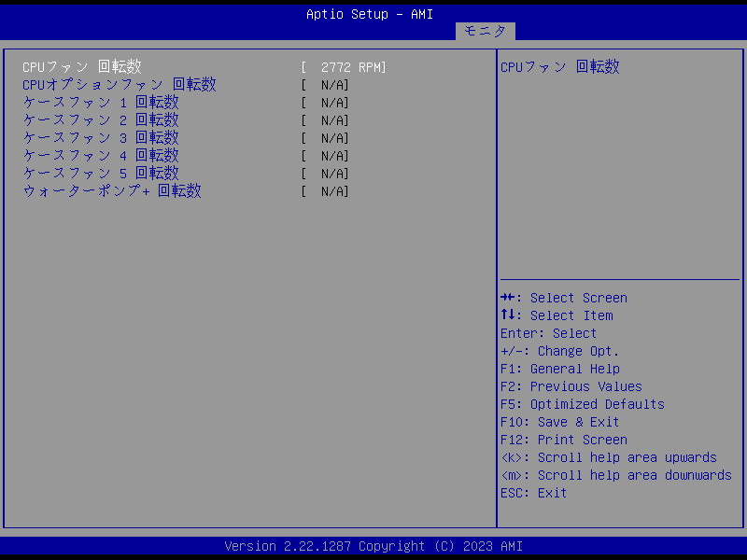747x560 pixels.
Task: Click N/A value for ケースファン 3
Action: [x=325, y=138]
